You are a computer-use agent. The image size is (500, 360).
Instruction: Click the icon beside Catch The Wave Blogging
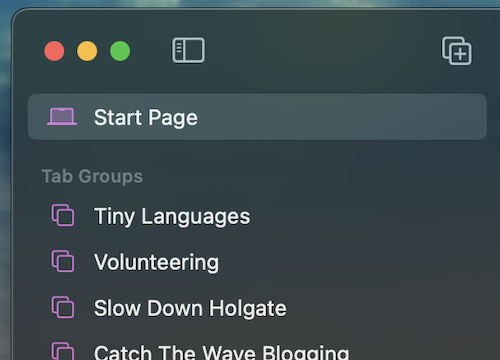click(x=63, y=351)
